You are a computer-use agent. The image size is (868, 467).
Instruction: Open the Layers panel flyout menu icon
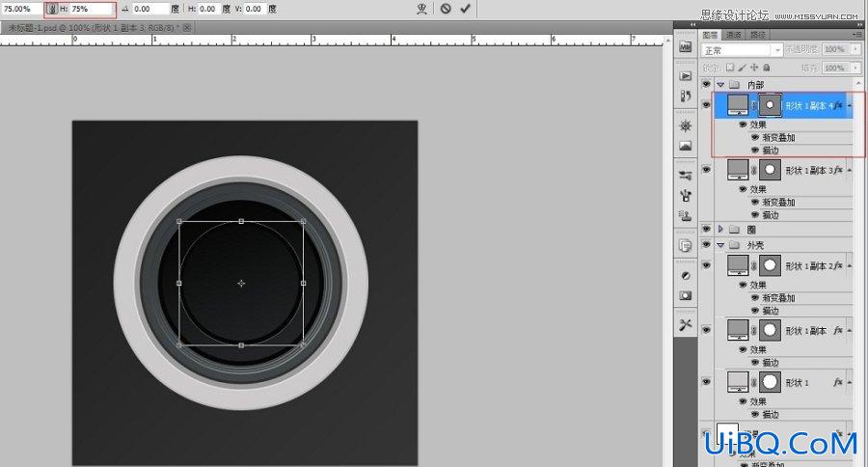pos(857,35)
